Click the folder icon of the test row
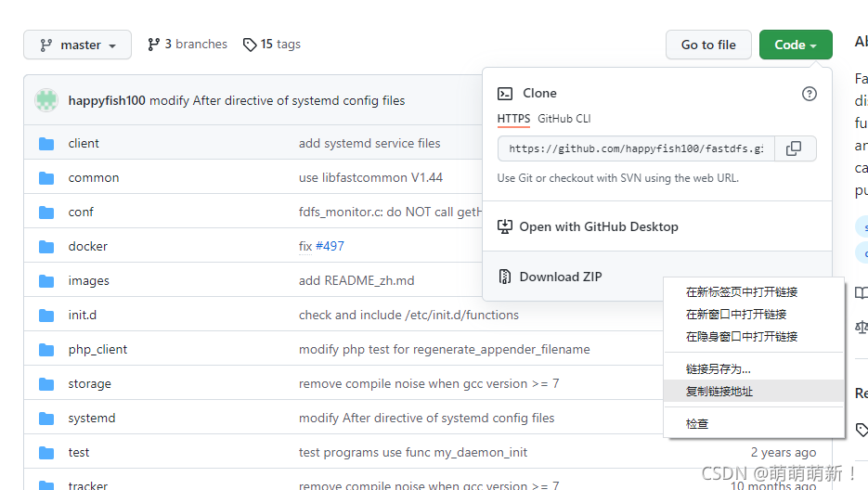 (x=46, y=453)
